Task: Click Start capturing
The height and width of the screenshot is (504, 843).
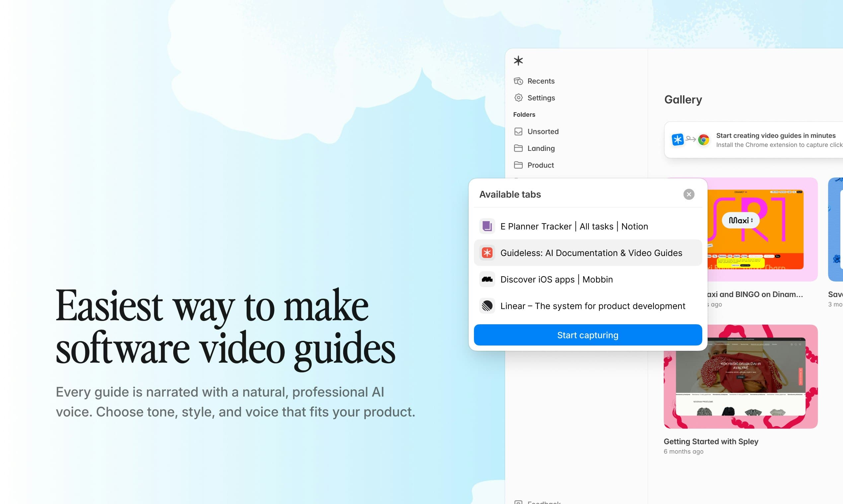Action: [588, 335]
